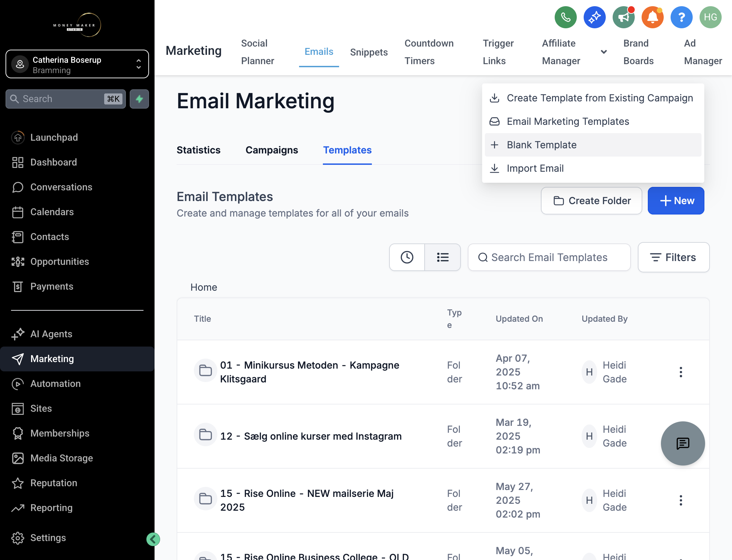
Task: Click the Title column header
Action: pos(202,319)
